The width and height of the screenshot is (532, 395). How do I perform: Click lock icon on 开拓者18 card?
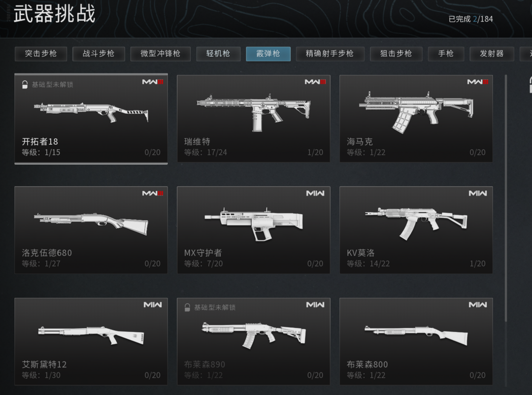(25, 85)
